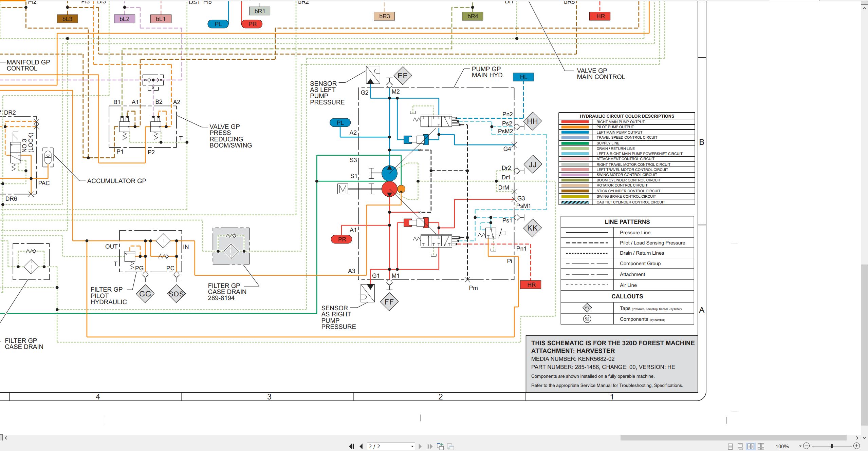The width and height of the screenshot is (868, 451).
Task: Click the pink bL1 tag
Action: click(161, 19)
